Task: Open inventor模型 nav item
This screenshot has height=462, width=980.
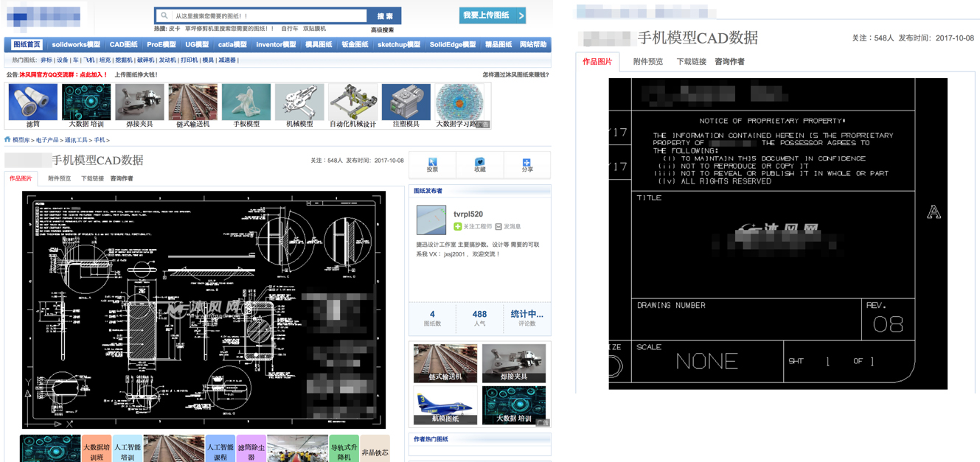Action: coord(276,45)
